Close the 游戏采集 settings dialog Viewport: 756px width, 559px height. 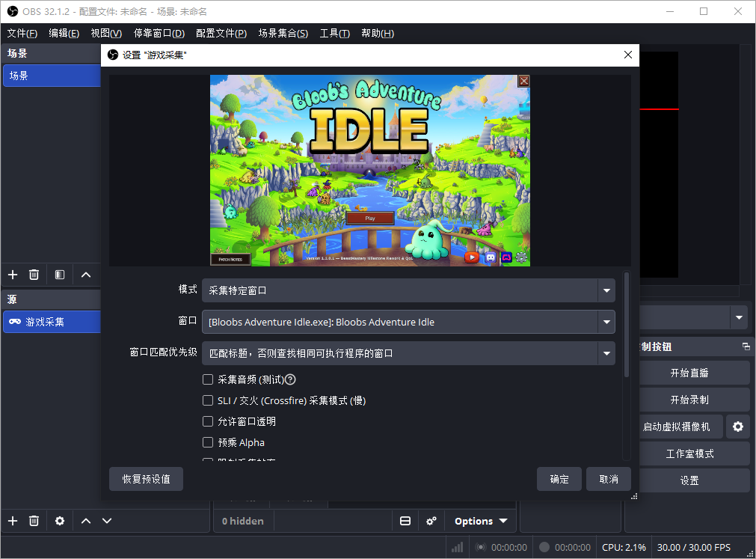[x=627, y=55]
